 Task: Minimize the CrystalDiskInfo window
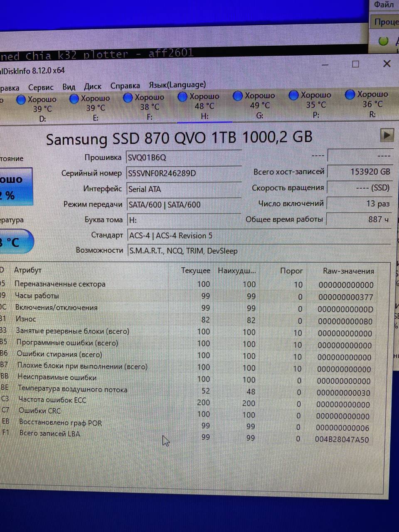(x=325, y=65)
